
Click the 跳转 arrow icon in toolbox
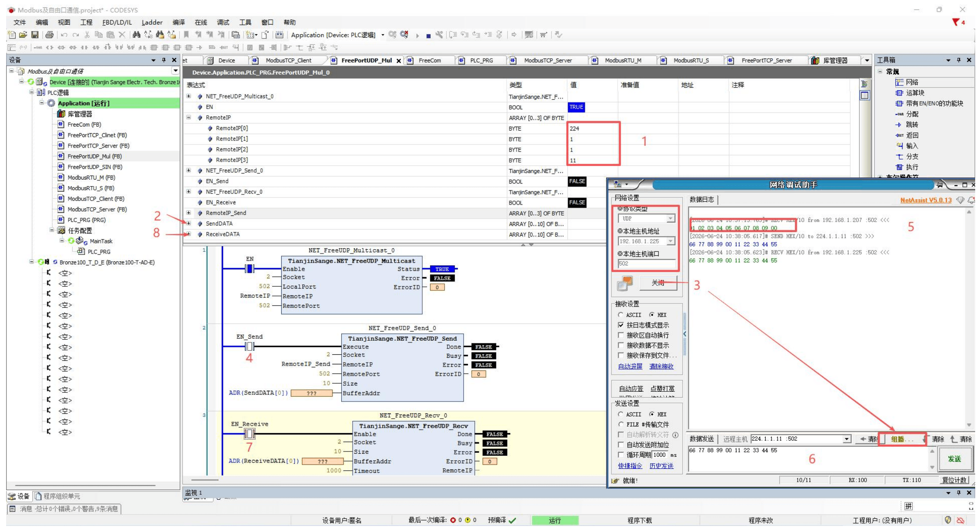[899, 125]
